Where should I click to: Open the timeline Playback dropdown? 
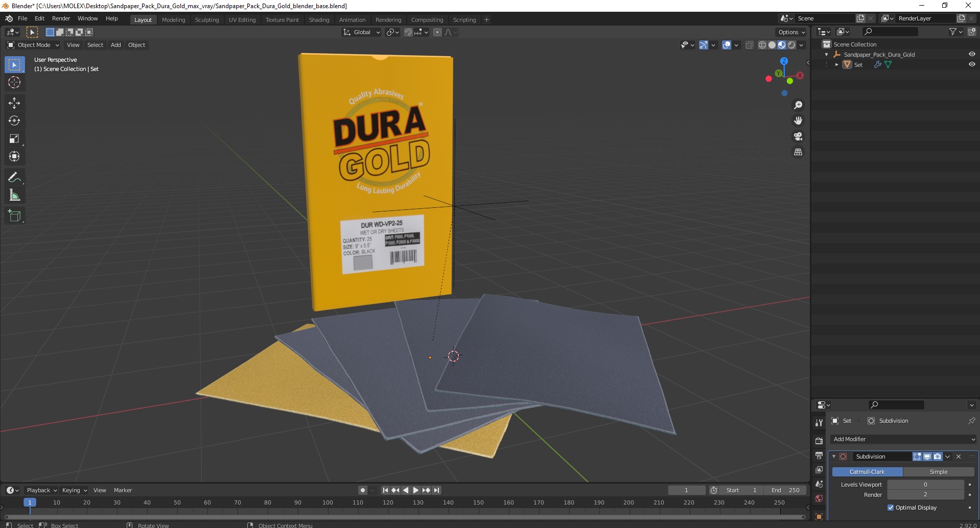[41, 490]
